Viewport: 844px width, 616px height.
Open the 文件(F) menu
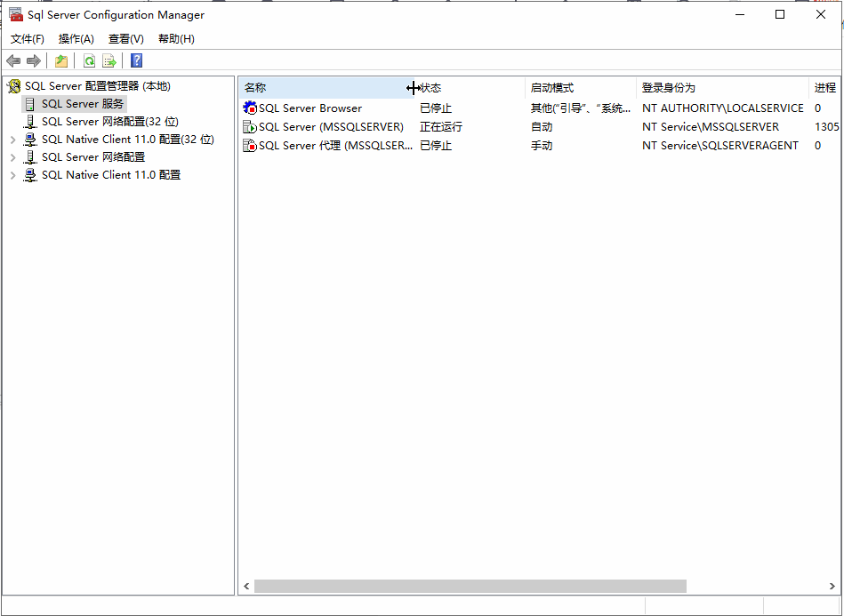coord(28,39)
